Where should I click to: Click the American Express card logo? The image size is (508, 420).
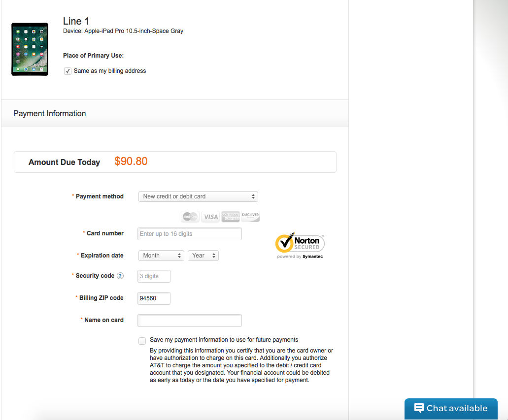231,217
